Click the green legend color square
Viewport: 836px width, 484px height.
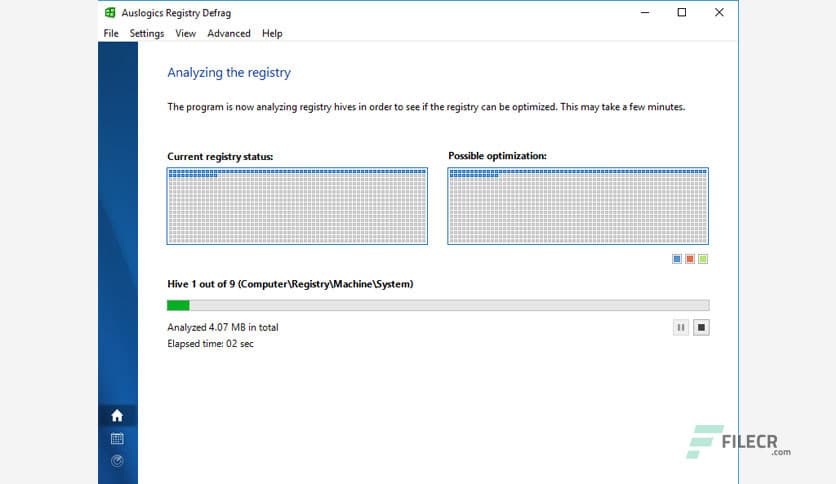pos(703,259)
